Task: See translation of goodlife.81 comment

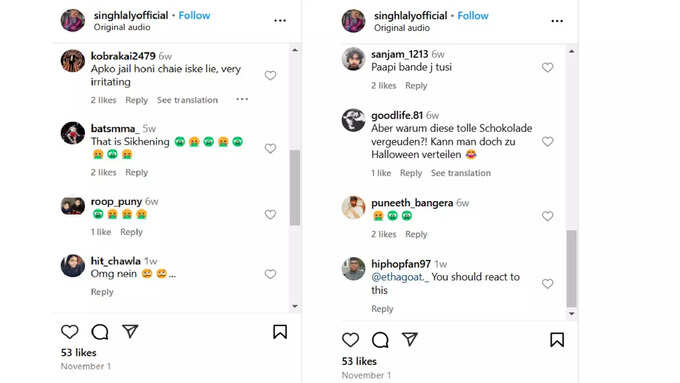Action: [x=461, y=173]
